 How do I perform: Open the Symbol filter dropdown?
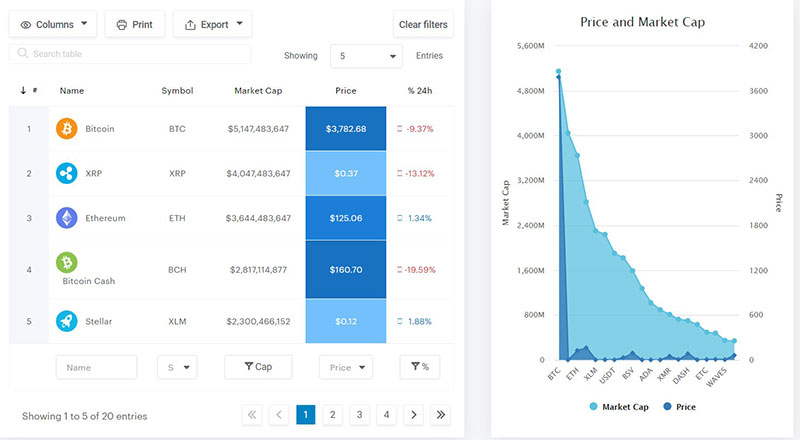pos(177,367)
